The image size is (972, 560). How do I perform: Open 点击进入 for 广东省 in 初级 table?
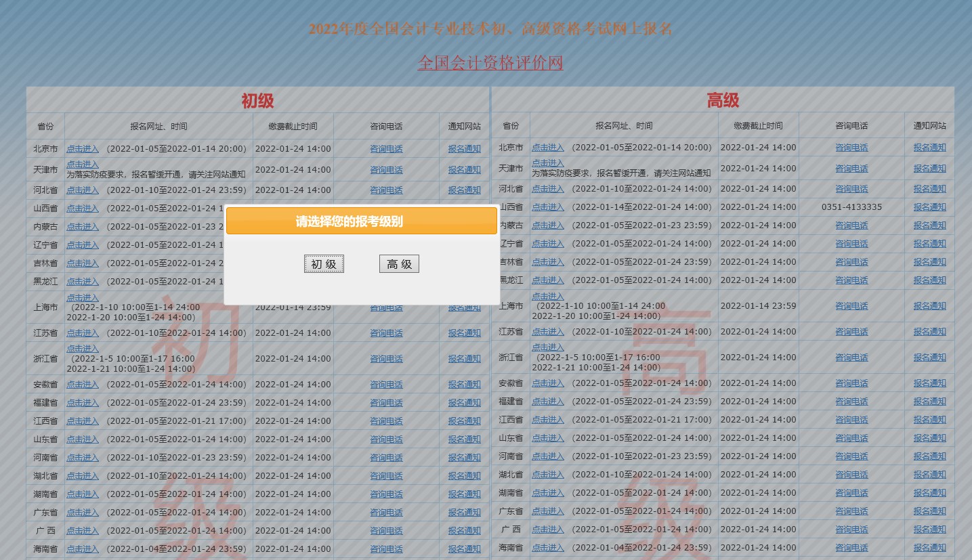pyautogui.click(x=83, y=513)
